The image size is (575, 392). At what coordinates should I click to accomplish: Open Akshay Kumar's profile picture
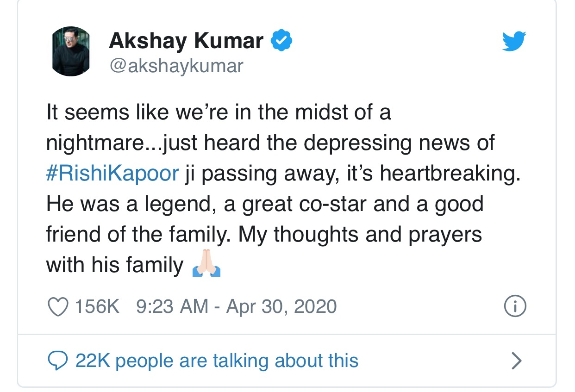click(69, 51)
